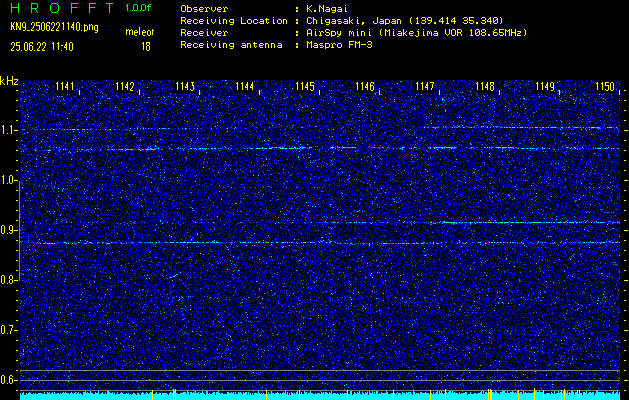This screenshot has height=400, width=629.
Task: Click the 1145 time marker
Action: pyautogui.click(x=304, y=86)
